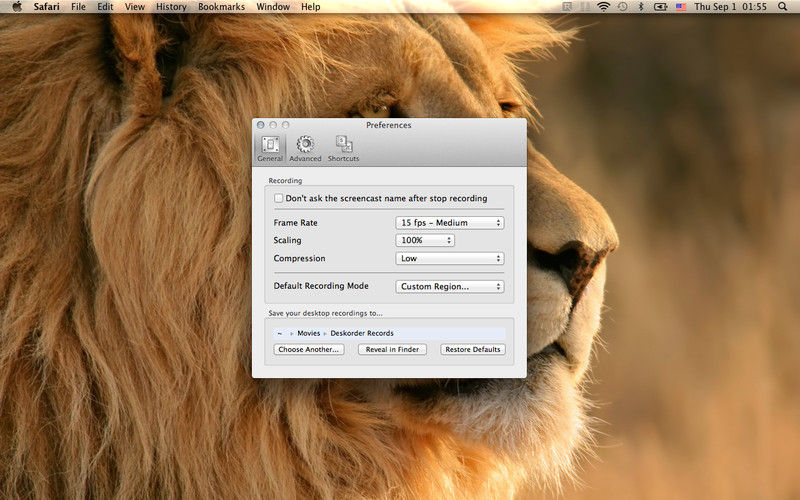The image size is (800, 500).
Task: Open the Time Machine menu bar icon
Action: point(622,7)
